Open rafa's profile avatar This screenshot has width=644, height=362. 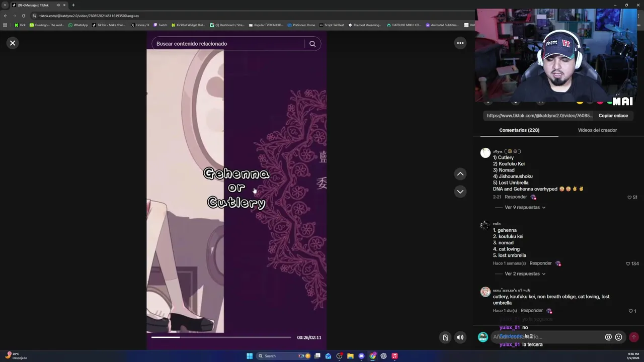(486, 225)
